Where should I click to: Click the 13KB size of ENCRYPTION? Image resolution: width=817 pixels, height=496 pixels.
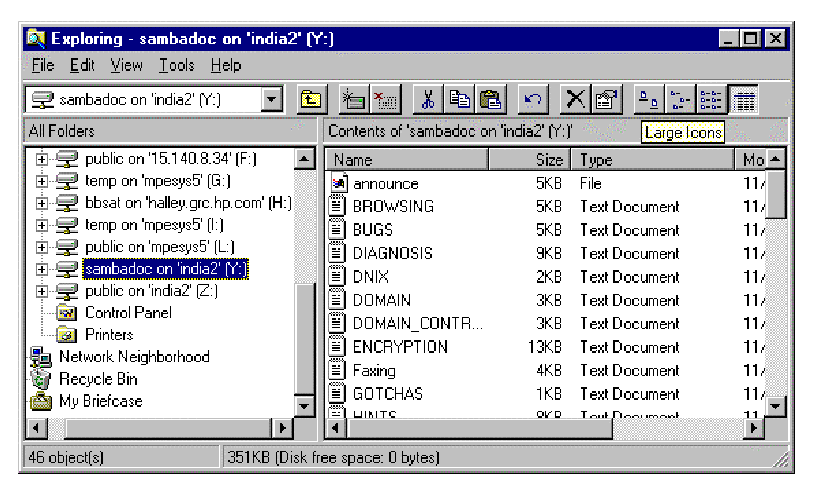tap(544, 347)
